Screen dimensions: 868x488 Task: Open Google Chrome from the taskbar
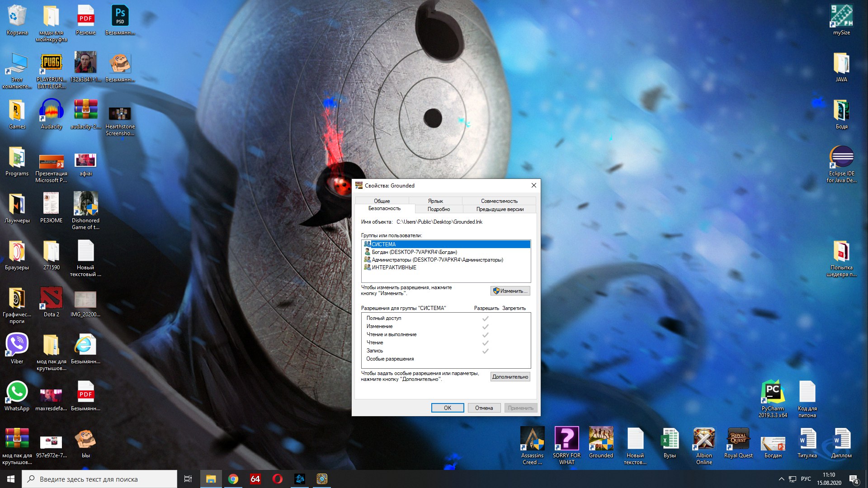(x=233, y=479)
